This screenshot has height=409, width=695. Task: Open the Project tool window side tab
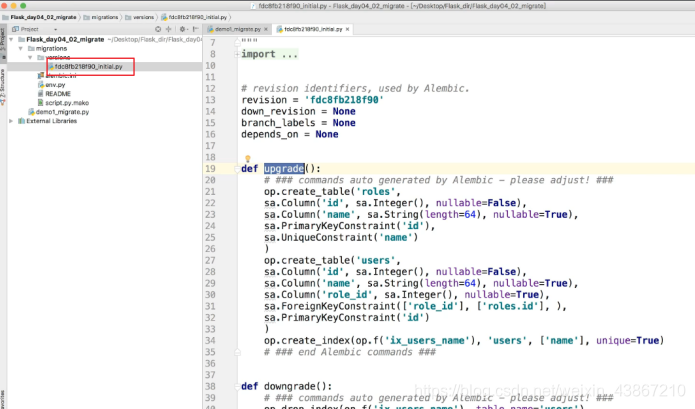(3, 43)
